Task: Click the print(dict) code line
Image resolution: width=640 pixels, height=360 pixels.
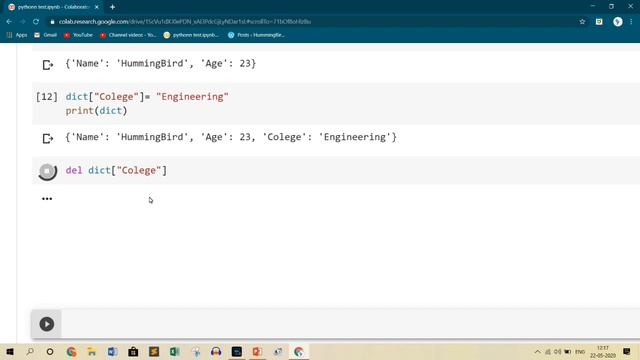Action: click(96, 111)
